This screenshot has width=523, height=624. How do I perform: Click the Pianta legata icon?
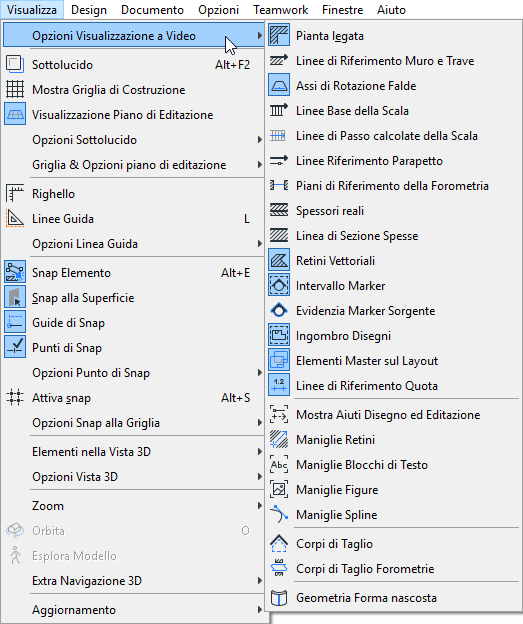click(279, 35)
